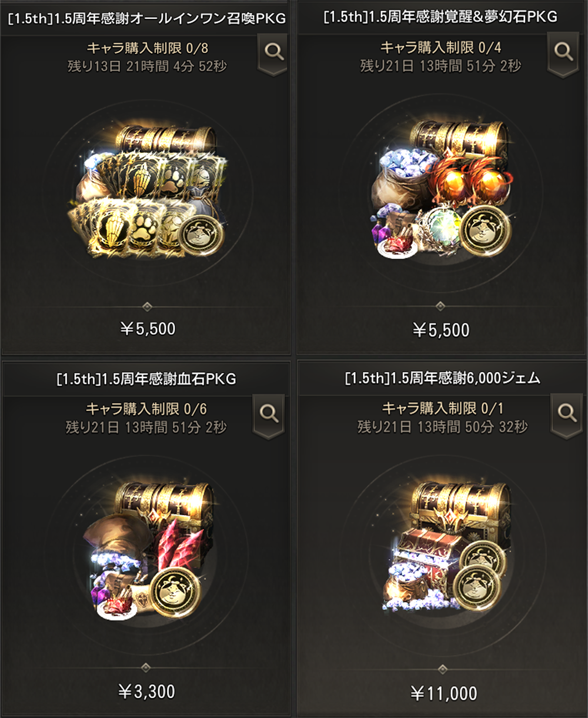Open magnifier for オールインワン召喚PKG details

273,54
